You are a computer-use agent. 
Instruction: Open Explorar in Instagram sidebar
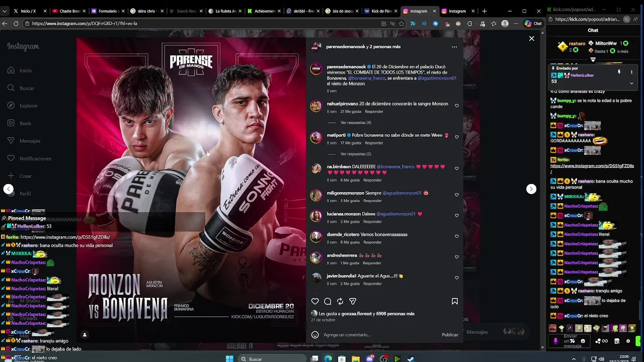23,106
